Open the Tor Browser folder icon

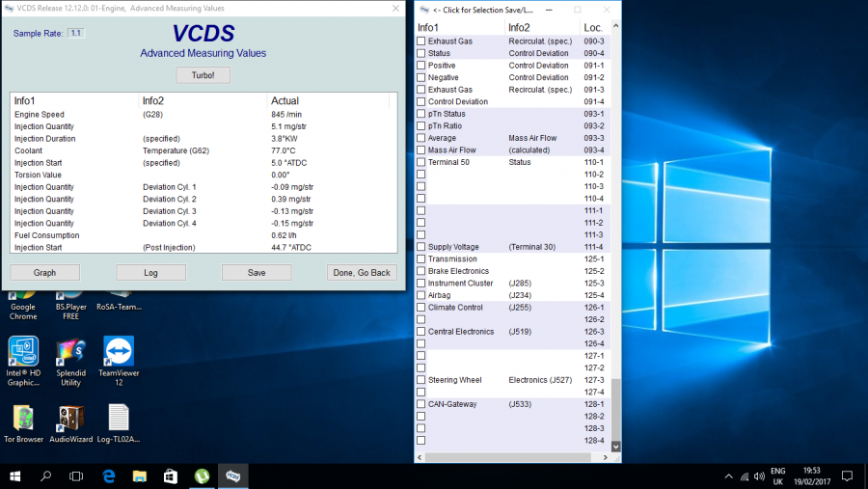click(23, 419)
